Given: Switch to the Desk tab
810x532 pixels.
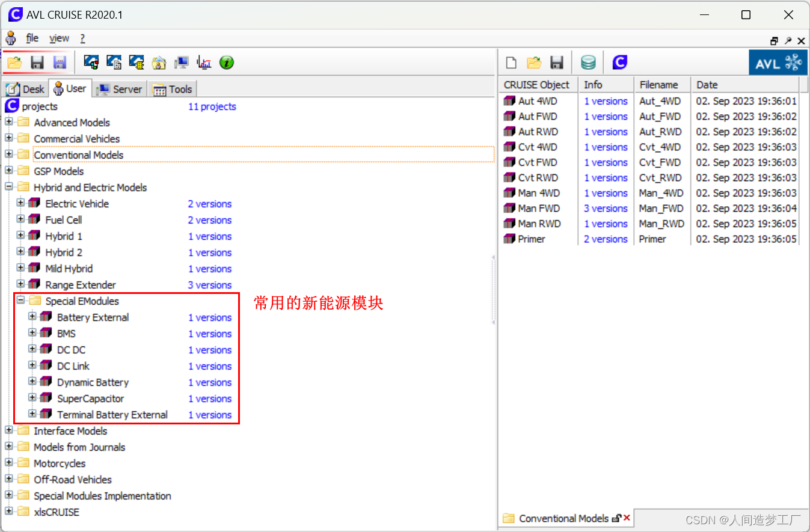Looking at the screenshot, I should click(25, 89).
